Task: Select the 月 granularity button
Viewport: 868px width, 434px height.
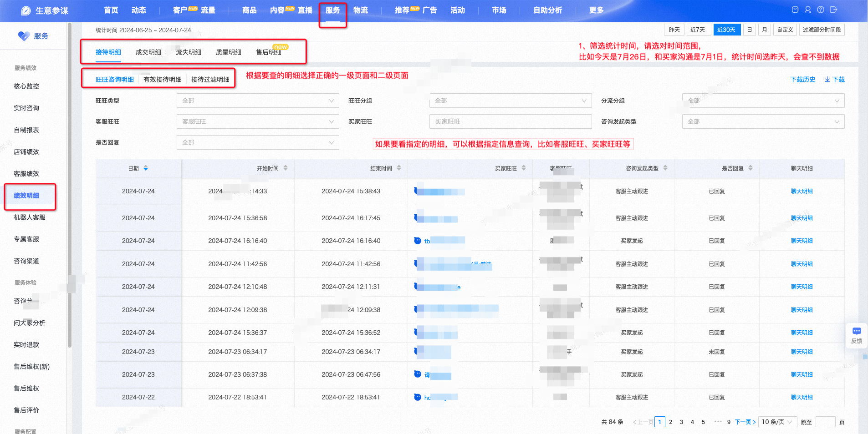Action: tap(765, 30)
